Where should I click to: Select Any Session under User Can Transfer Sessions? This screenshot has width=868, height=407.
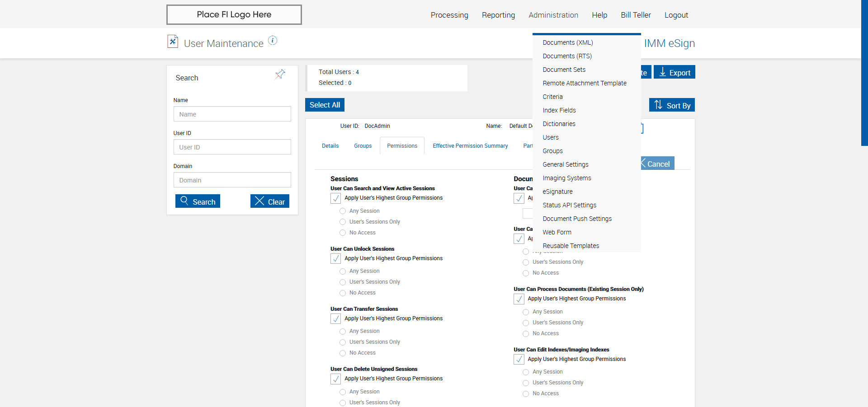[x=343, y=332]
